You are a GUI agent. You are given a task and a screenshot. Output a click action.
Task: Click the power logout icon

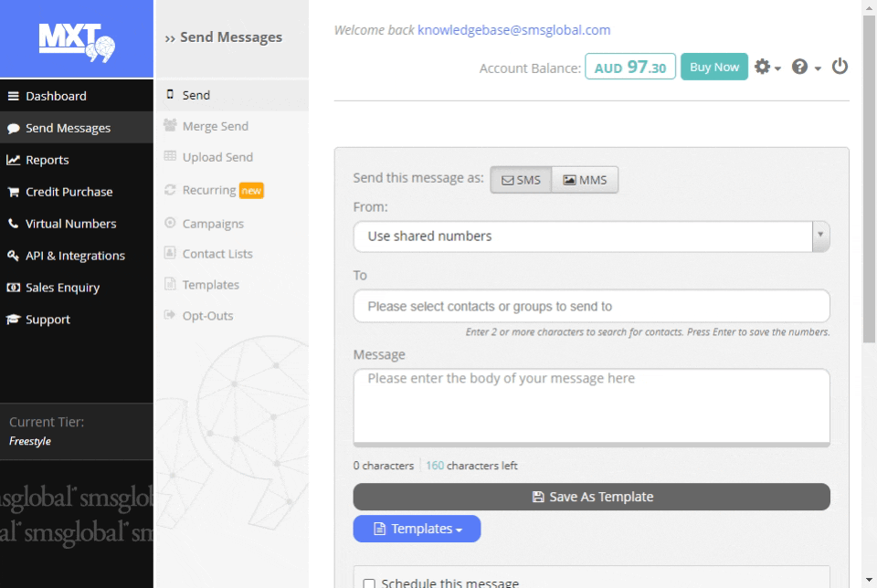point(840,67)
